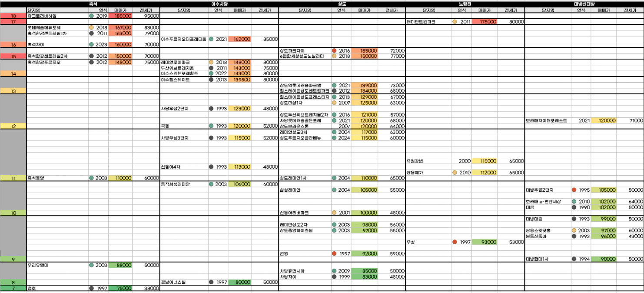The image size is (644, 293).
Task: Click the 106000 sale price cell
Action: pos(239,184)
